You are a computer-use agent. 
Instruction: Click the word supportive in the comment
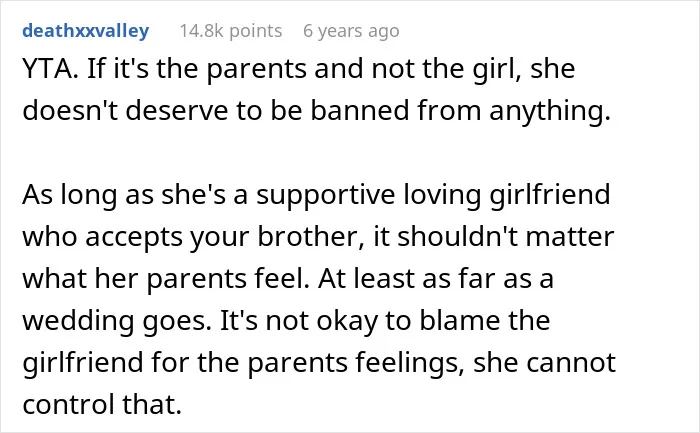325,197
